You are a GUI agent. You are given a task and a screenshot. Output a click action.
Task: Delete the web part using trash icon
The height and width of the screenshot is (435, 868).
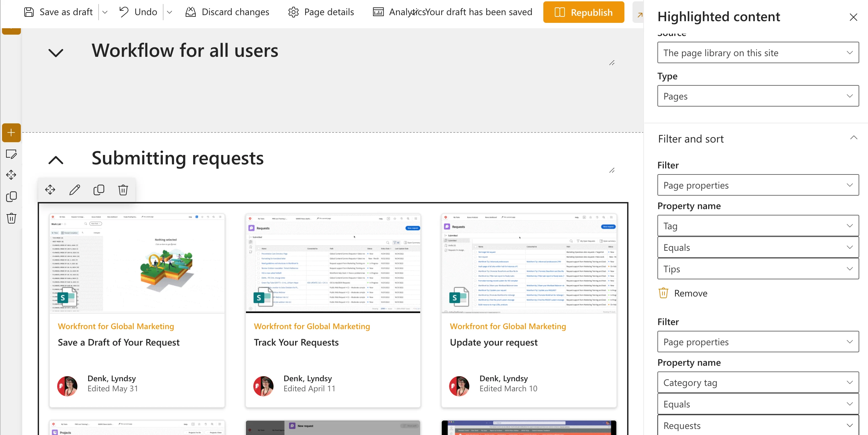(123, 190)
